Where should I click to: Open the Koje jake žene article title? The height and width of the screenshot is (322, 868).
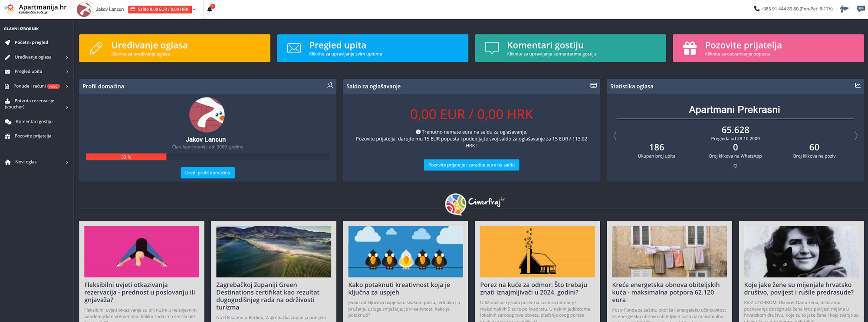click(x=799, y=289)
